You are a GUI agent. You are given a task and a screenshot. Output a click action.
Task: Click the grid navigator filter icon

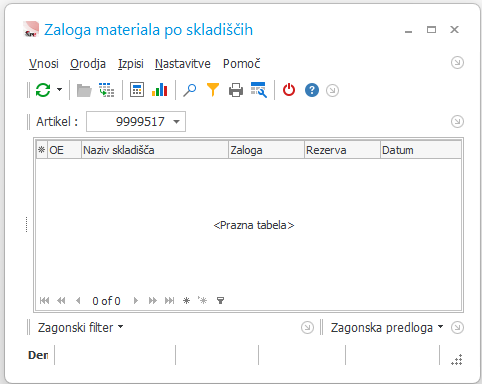220,301
